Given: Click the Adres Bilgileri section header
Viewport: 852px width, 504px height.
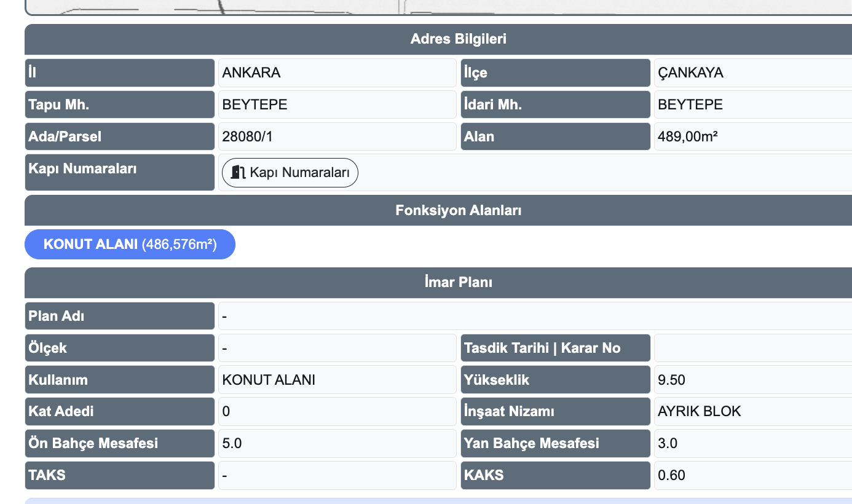Looking at the screenshot, I should pos(458,39).
